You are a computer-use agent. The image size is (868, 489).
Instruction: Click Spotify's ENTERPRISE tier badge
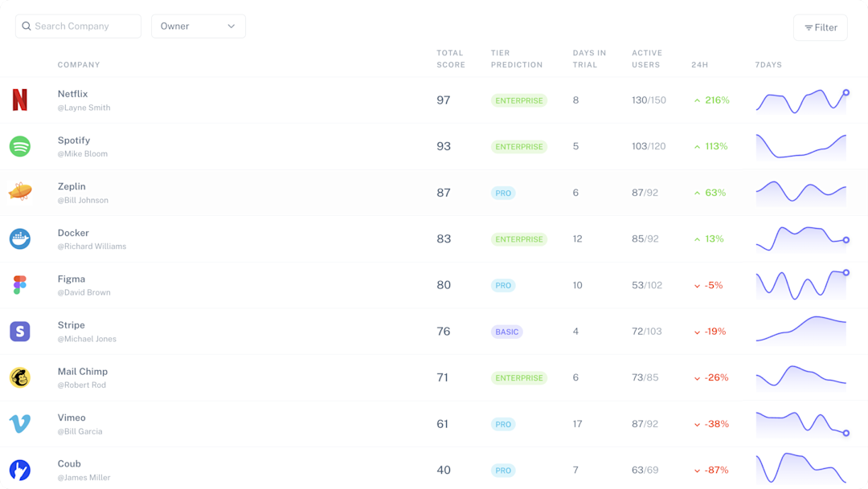[518, 147]
